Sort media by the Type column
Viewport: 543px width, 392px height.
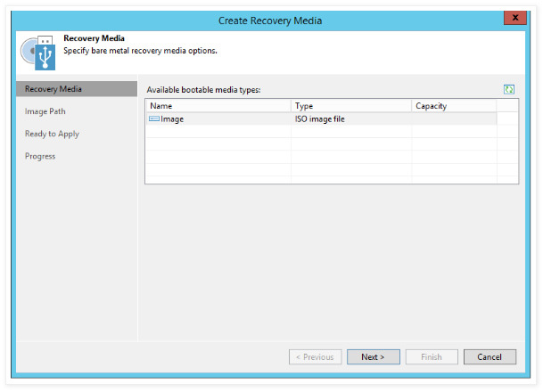[x=350, y=106]
